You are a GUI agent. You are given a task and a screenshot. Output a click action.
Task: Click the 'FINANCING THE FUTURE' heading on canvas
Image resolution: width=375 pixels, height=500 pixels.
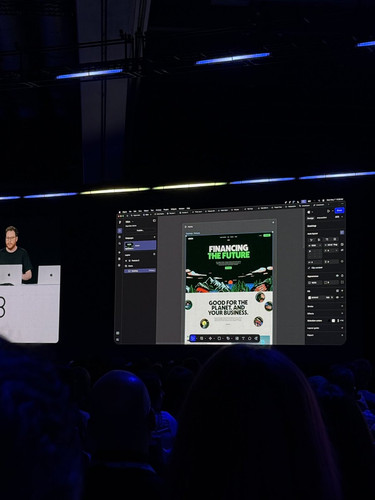coord(229,252)
